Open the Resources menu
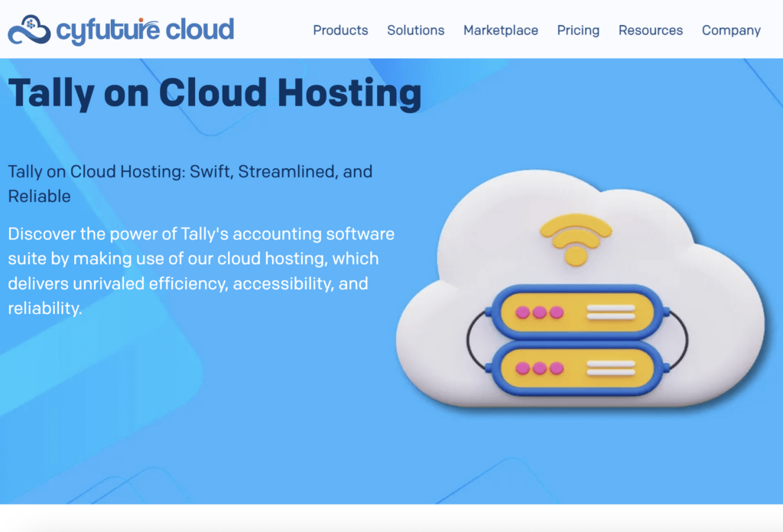Screen dimensions: 783x532 click(650, 31)
